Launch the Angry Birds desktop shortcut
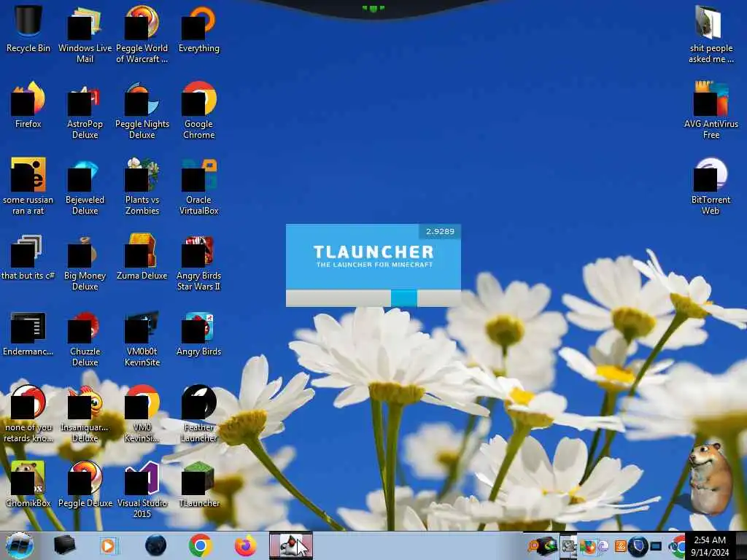Image resolution: width=747 pixels, height=560 pixels. [x=198, y=333]
